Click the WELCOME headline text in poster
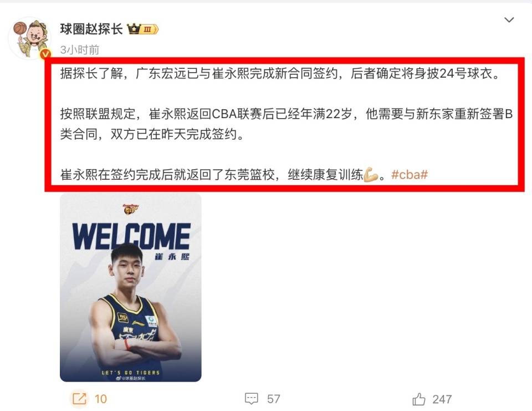The image size is (532, 411). 131,236
